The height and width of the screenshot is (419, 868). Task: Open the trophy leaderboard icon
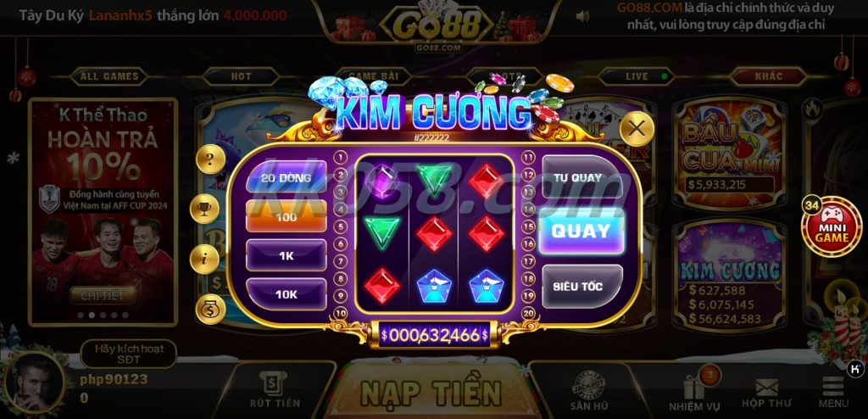(x=204, y=209)
